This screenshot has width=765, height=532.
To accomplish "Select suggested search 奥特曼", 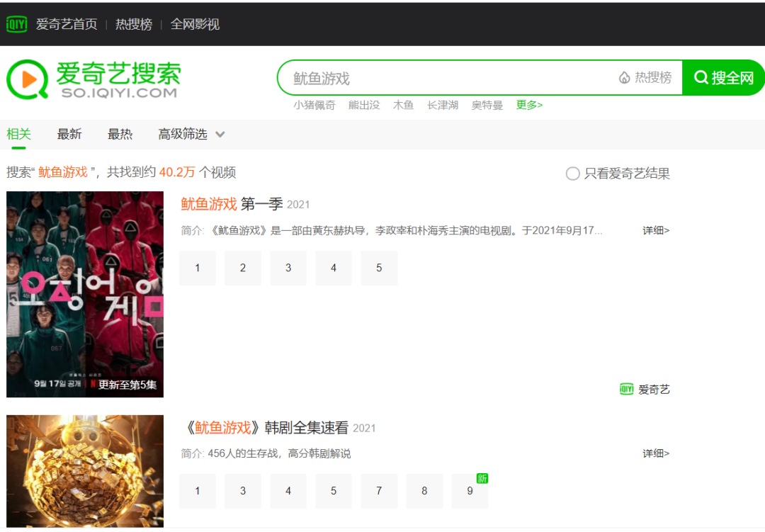I will click(487, 105).
